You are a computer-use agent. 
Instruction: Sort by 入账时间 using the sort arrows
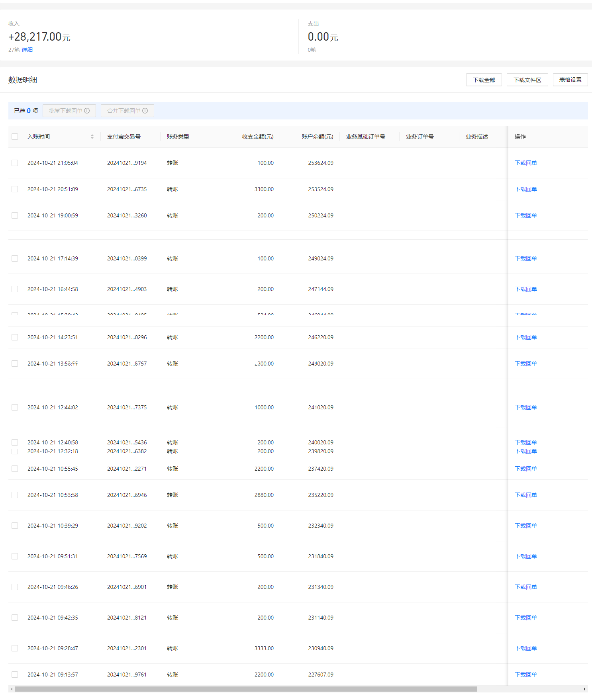click(92, 137)
